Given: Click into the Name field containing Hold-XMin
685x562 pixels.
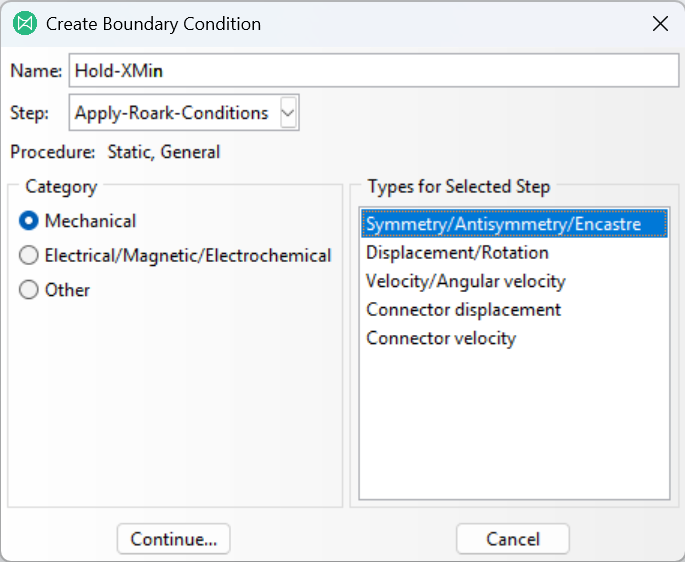Looking at the screenshot, I should [374, 70].
